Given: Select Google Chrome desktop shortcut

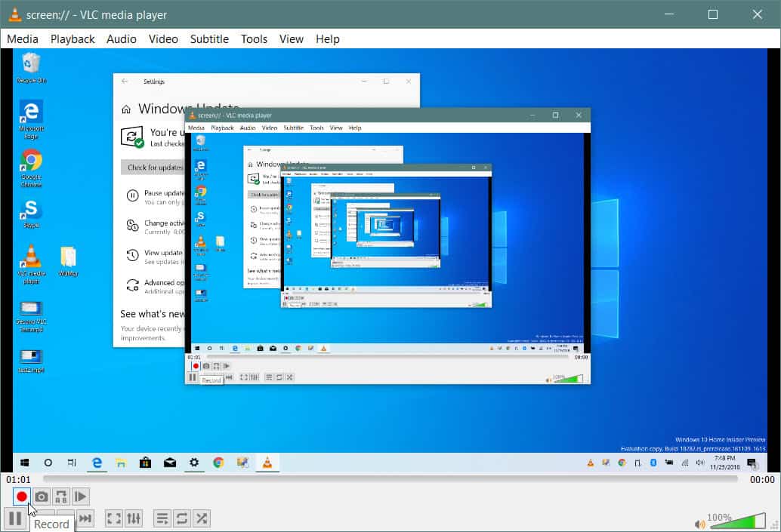Looking at the screenshot, I should (31, 168).
